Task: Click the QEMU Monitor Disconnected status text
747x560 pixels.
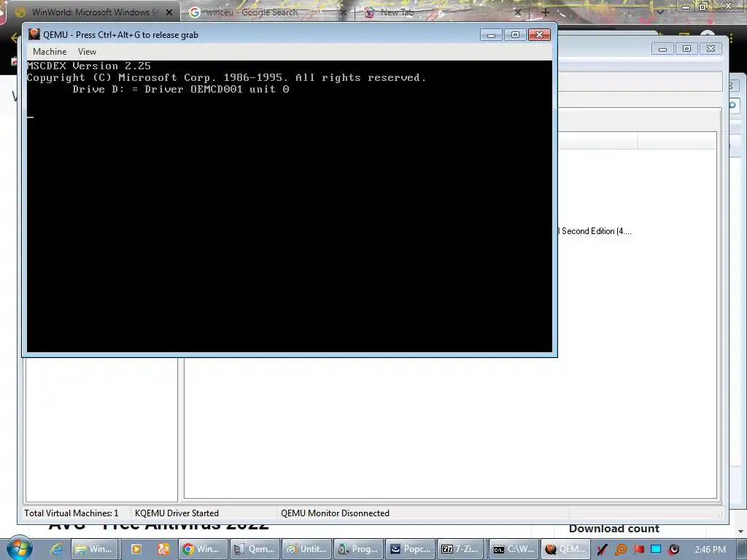Action: [335, 513]
